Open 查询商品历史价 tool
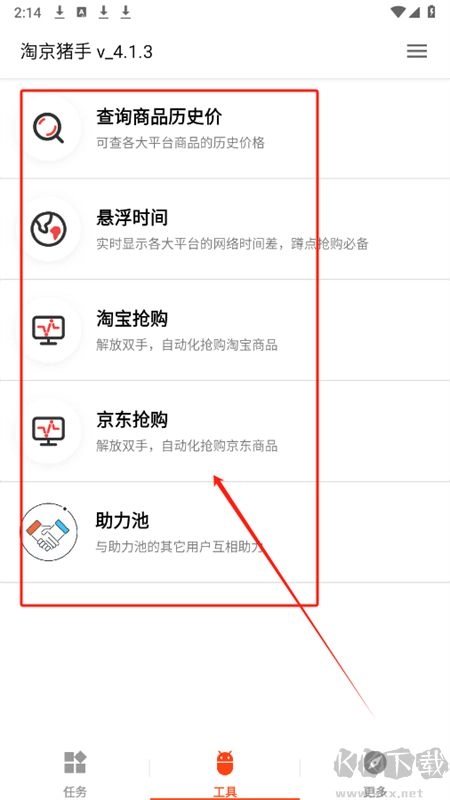The height and width of the screenshot is (800, 450). (x=225, y=128)
